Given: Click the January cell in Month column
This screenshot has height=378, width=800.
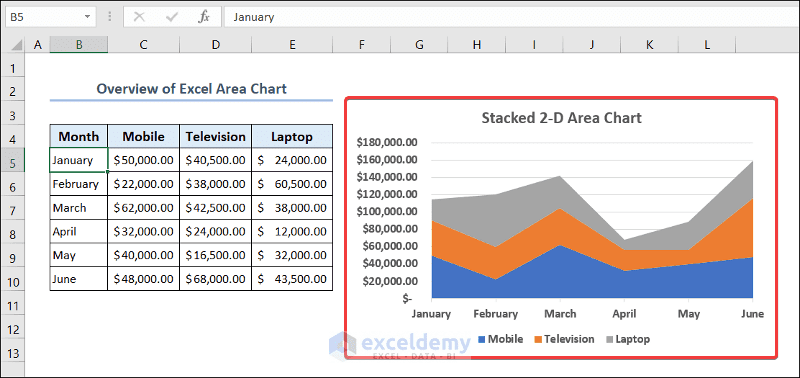Looking at the screenshot, I should [x=79, y=160].
